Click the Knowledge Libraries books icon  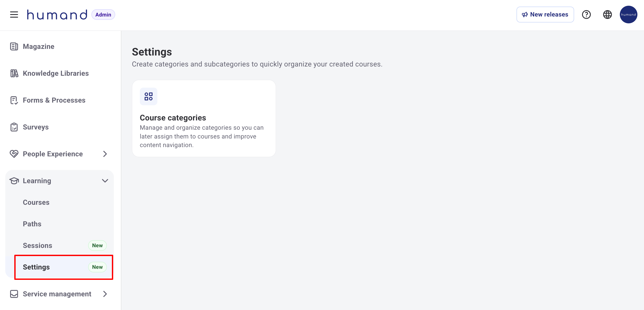(x=14, y=73)
